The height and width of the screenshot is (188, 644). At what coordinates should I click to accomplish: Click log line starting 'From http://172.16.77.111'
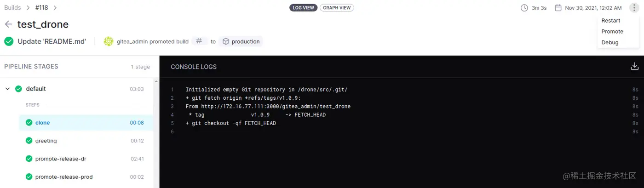[268, 106]
